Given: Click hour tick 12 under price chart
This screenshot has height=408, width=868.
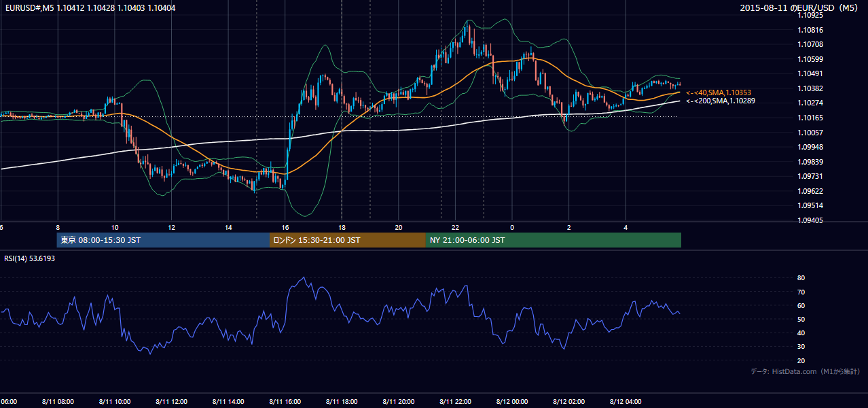Looking at the screenshot, I should tap(171, 227).
